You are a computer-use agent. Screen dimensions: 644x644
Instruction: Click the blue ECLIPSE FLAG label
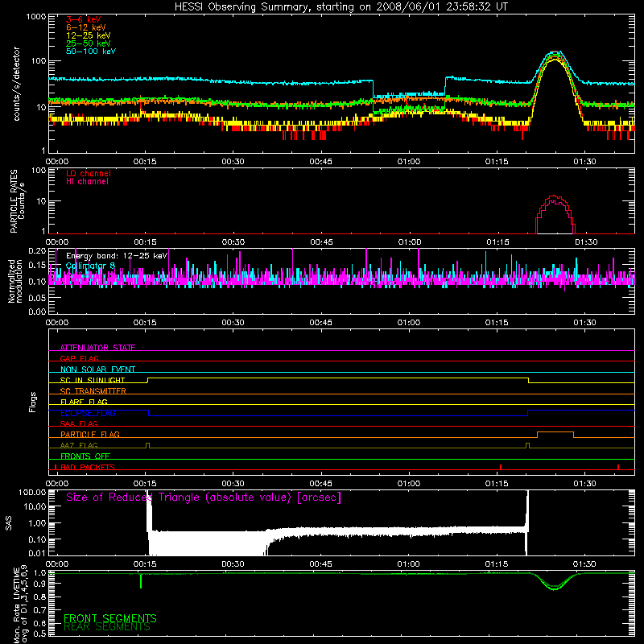(88, 413)
